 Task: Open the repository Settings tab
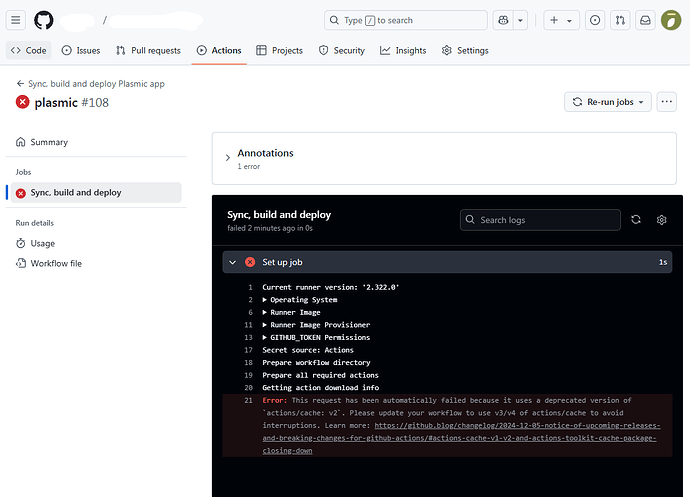[x=465, y=51]
